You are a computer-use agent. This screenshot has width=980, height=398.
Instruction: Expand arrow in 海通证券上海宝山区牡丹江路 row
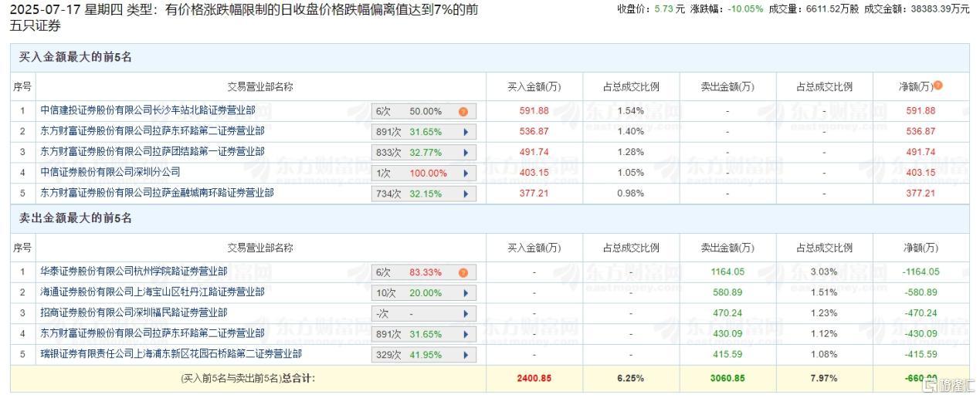point(466,293)
